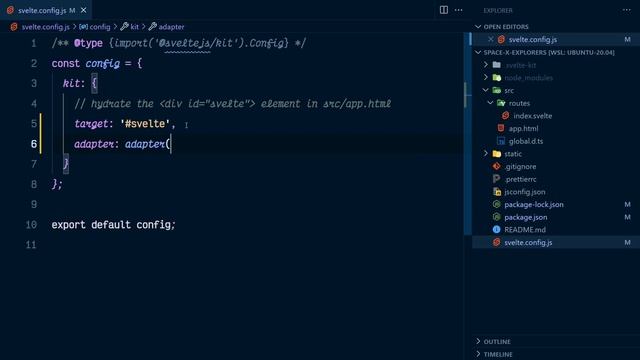Click the TypeScript icon beside global.d.ts
The image size is (640, 360).
point(501,141)
